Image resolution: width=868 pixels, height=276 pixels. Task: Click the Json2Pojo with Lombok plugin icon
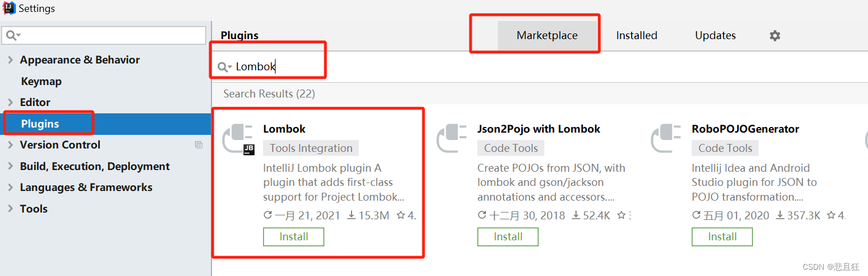pos(452,139)
